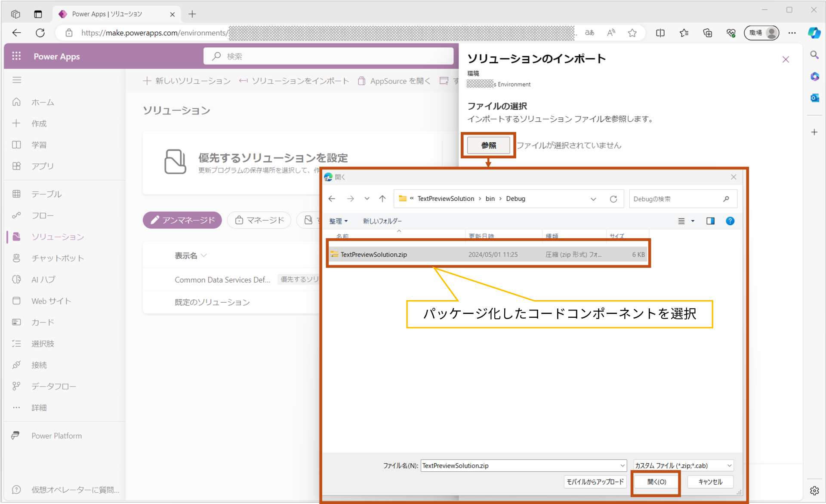This screenshot has height=504, width=826.
Task: Close the ソリューションのインポート panel
Action: [786, 59]
